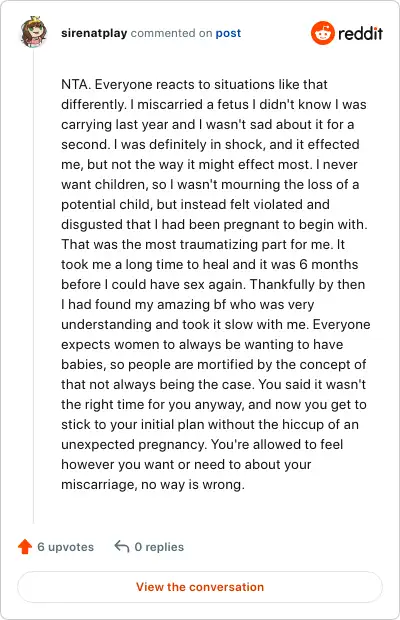Click the 'commented on' header text
The height and width of the screenshot is (620, 400).
point(172,33)
